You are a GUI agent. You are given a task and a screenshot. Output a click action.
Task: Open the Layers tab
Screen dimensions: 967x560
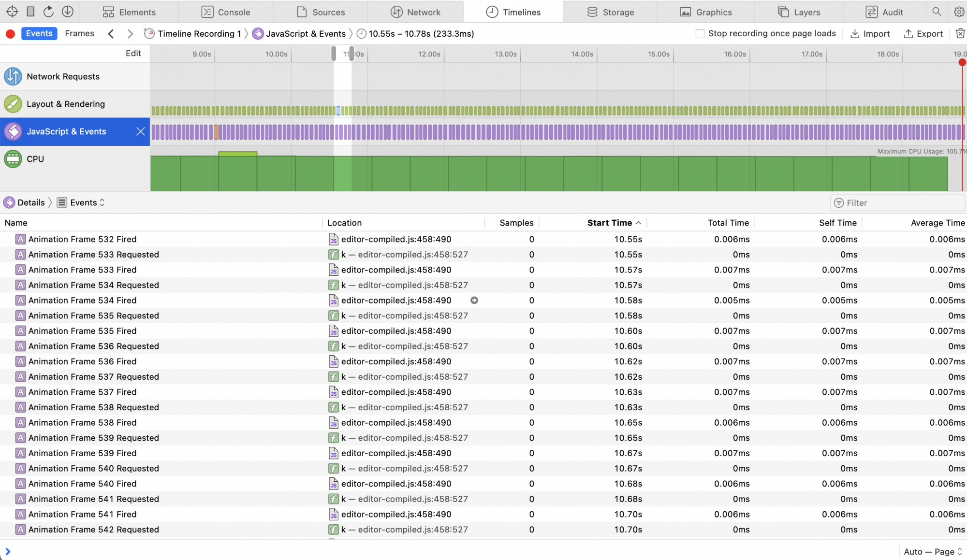799,12
